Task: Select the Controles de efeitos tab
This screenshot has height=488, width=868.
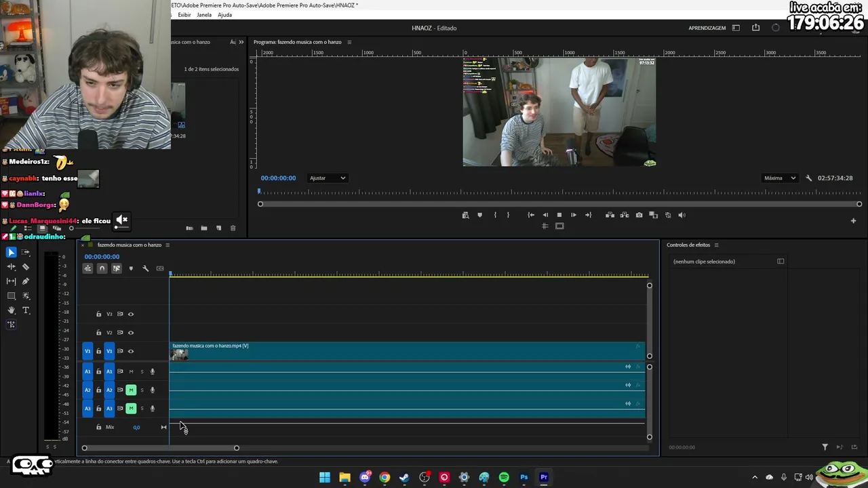Action: pos(688,245)
